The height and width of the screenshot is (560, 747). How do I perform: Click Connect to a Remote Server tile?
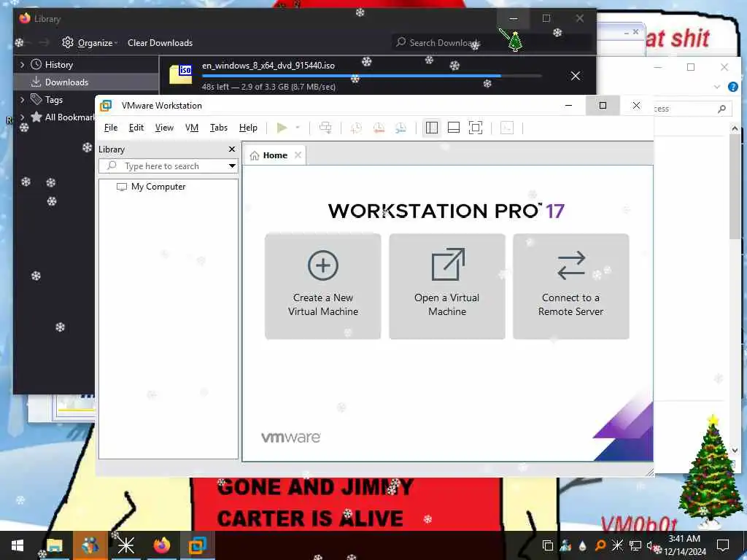570,286
